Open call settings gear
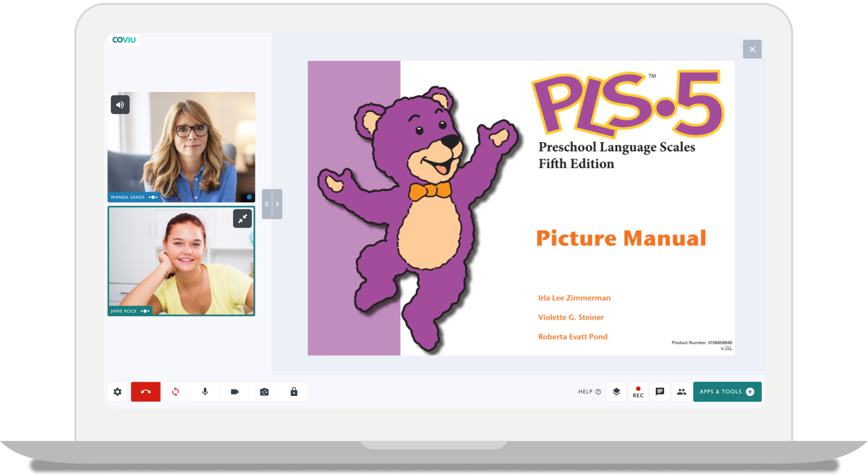This screenshot has width=868, height=476. 117,392
